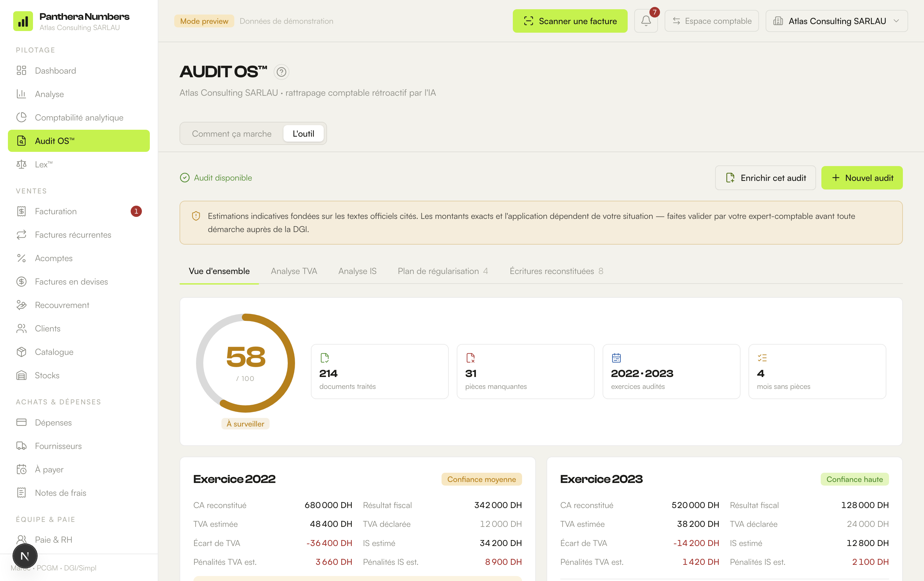Click the 58 / 100 score gauge
924x581 pixels.
[x=246, y=363]
